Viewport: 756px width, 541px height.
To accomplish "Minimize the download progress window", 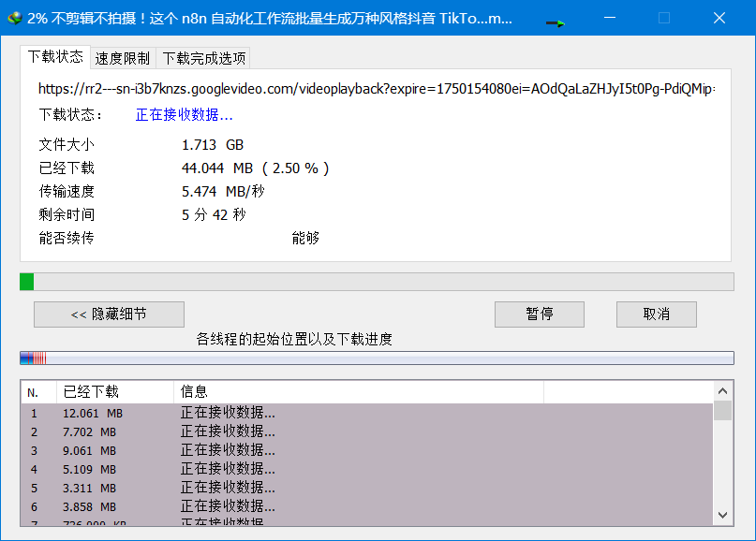I will [610, 18].
